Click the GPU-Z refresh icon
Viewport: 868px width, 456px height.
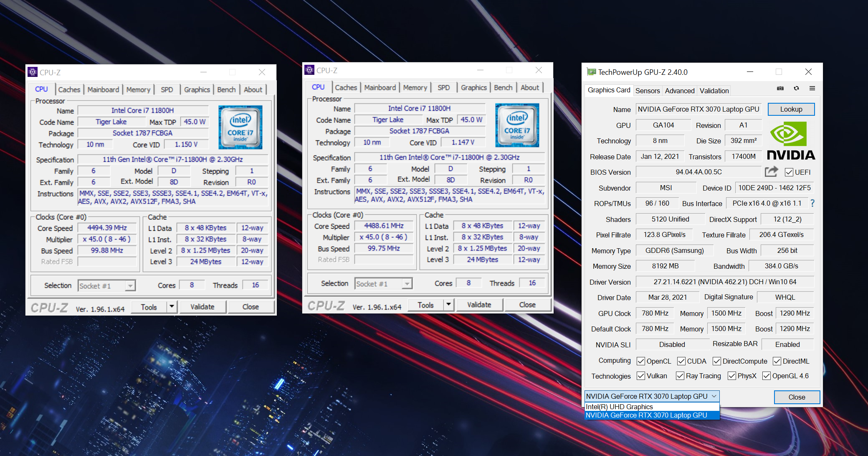(796, 89)
